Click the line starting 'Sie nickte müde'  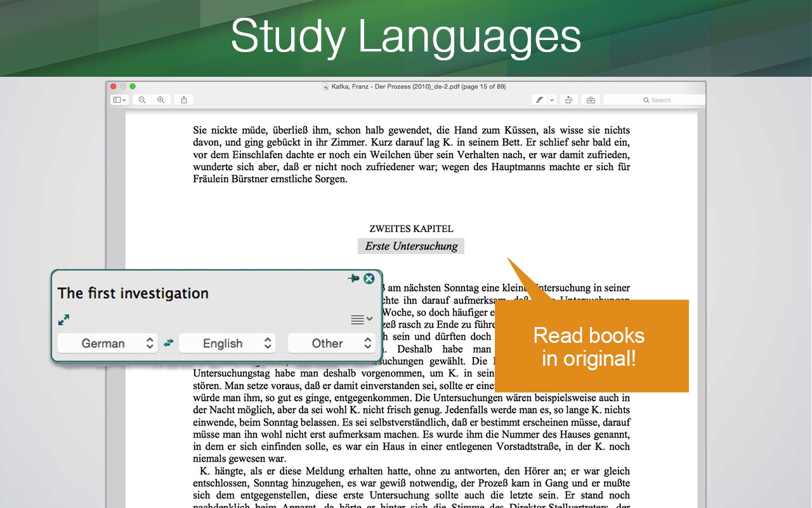411,130
